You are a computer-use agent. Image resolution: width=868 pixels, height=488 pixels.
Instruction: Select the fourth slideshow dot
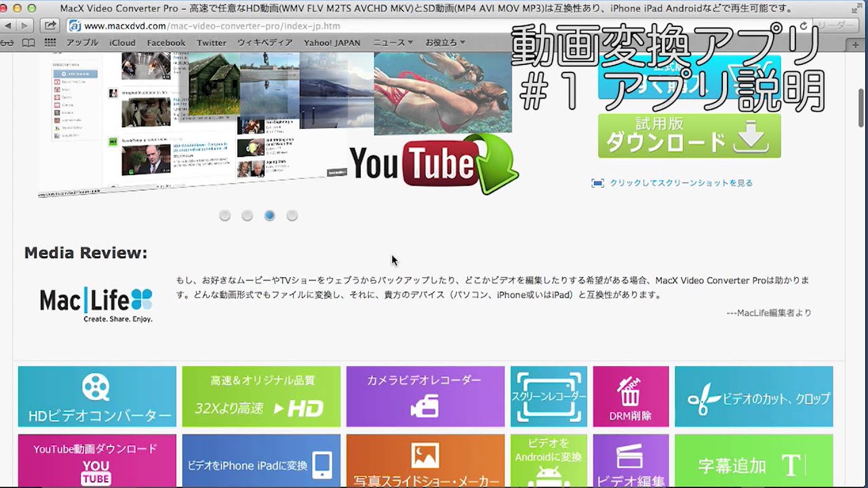point(292,216)
